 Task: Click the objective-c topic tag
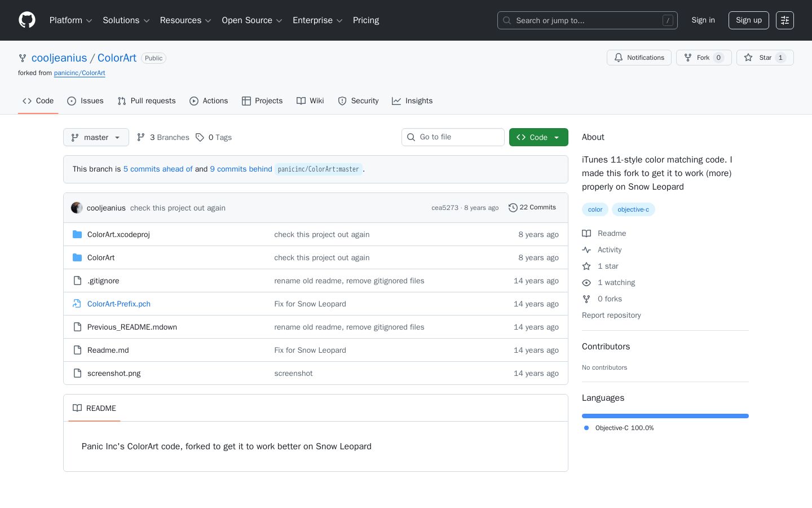[633, 209]
